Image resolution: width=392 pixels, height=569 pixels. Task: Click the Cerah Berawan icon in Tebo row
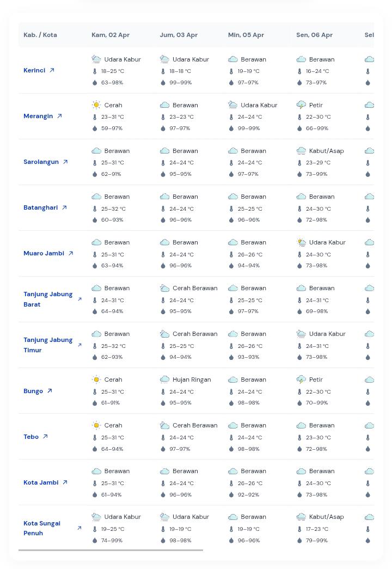[164, 425]
